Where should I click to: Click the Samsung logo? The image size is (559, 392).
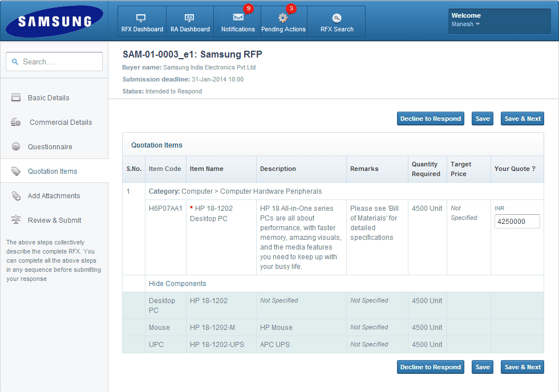54,21
